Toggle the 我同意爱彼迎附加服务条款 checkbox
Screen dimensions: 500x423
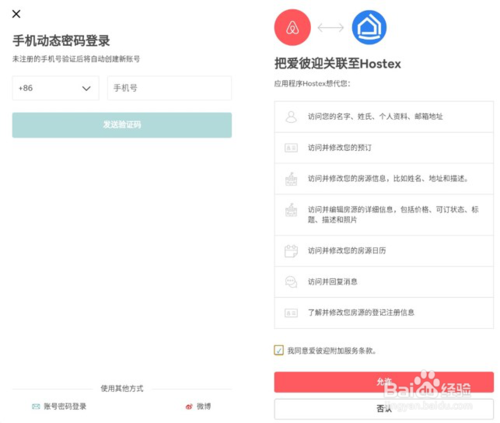pyautogui.click(x=279, y=350)
